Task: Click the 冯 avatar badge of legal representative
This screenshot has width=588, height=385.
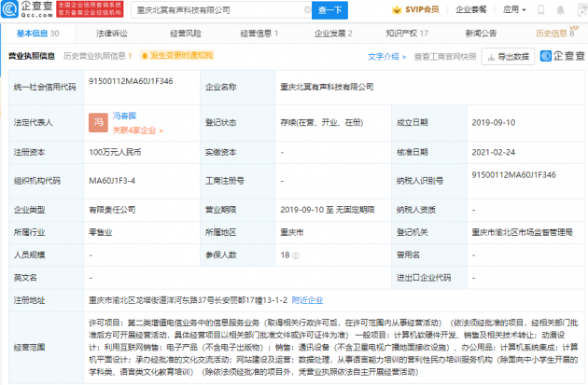Action: (x=98, y=122)
